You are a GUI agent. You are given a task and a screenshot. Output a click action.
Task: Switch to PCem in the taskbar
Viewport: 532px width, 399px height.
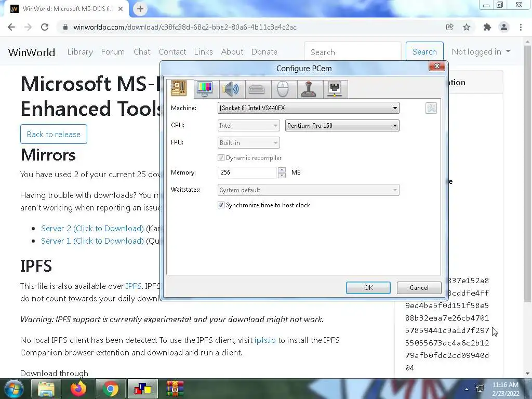(143, 389)
